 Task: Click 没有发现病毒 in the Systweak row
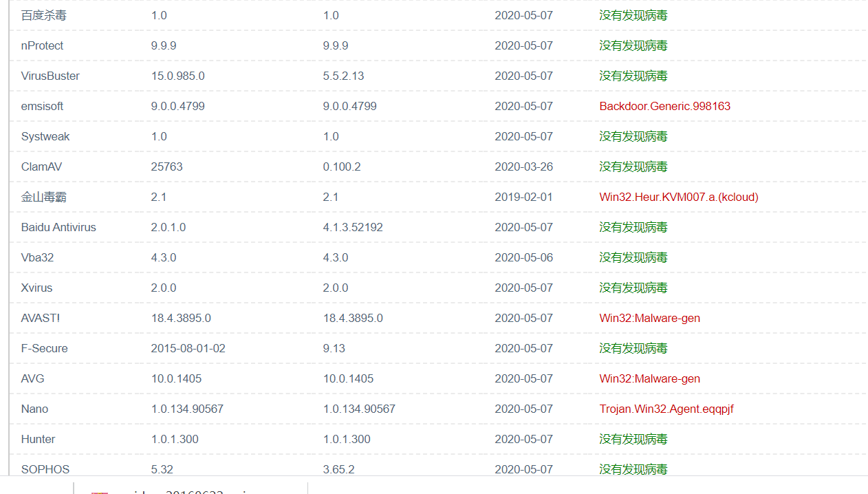633,136
